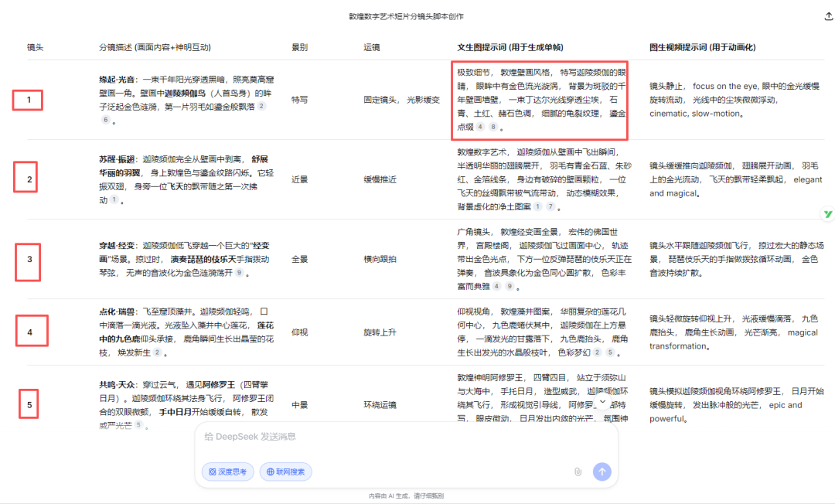
Task: Click the green extension icon at right edge
Action: pyautogui.click(x=827, y=213)
